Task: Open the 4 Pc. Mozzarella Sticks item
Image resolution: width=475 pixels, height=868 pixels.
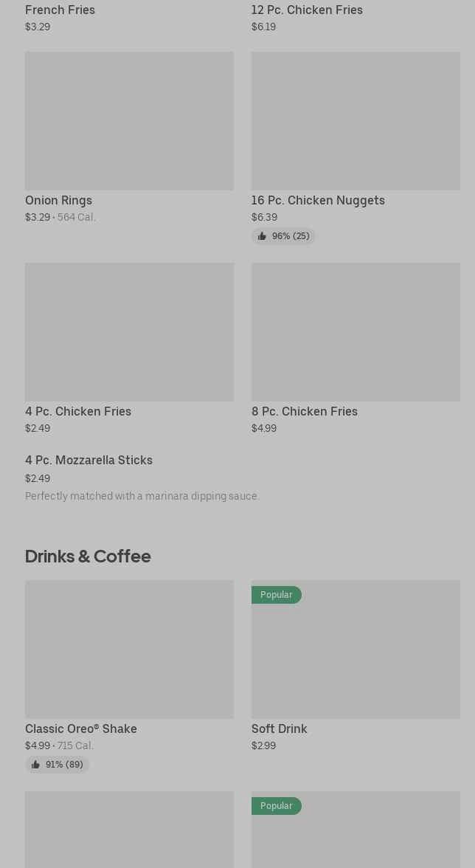Action: tap(89, 460)
